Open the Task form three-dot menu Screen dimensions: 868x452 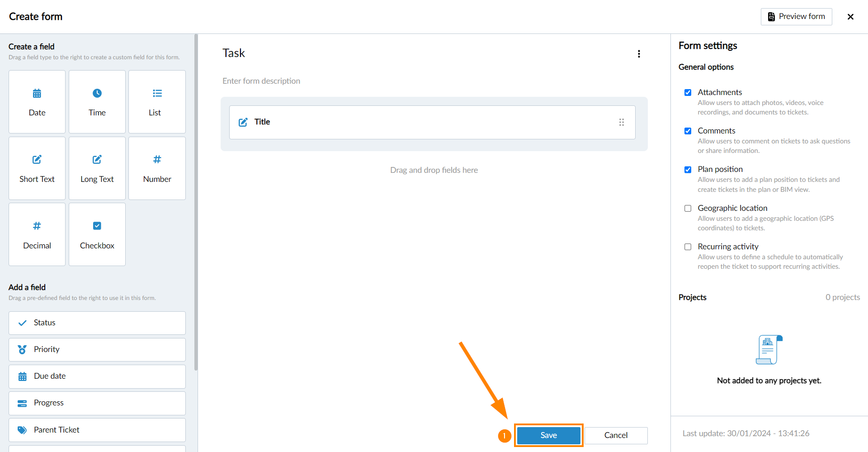pyautogui.click(x=639, y=54)
